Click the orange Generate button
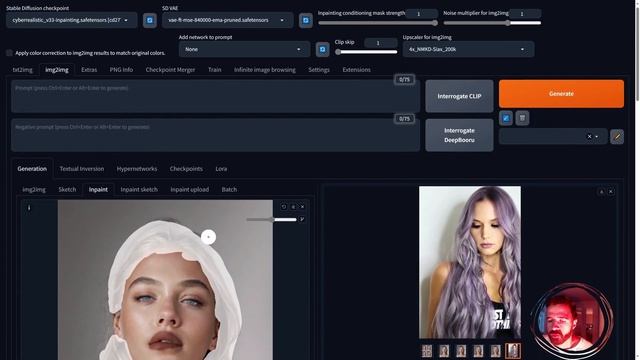 click(x=561, y=94)
